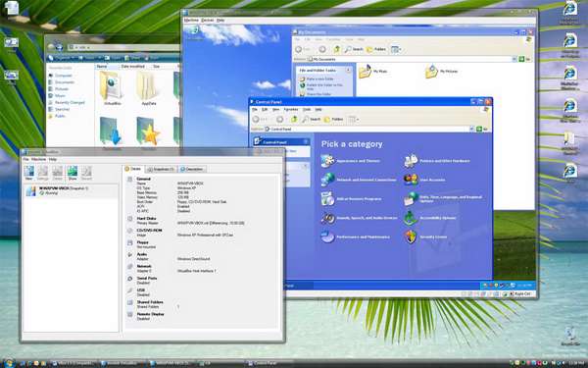This screenshot has width=588, height=368.
Task: Click the Floppy section icon in Details
Action: point(129,243)
